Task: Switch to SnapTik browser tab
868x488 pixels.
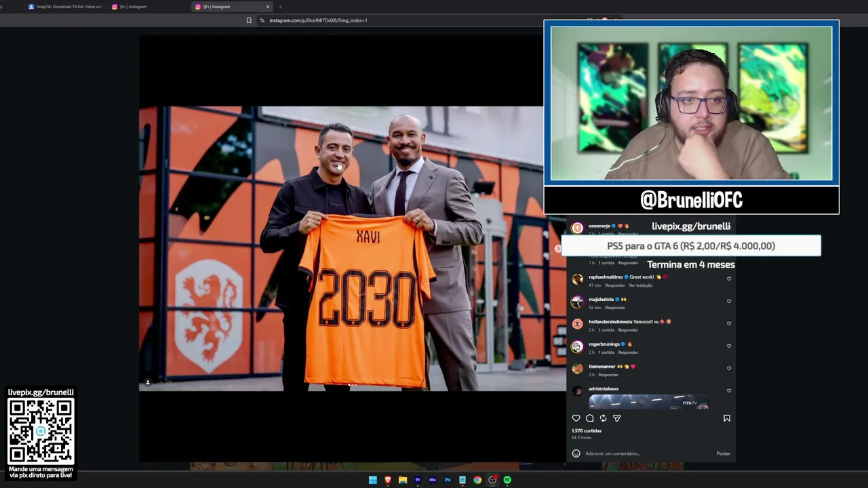Action: pos(65,7)
